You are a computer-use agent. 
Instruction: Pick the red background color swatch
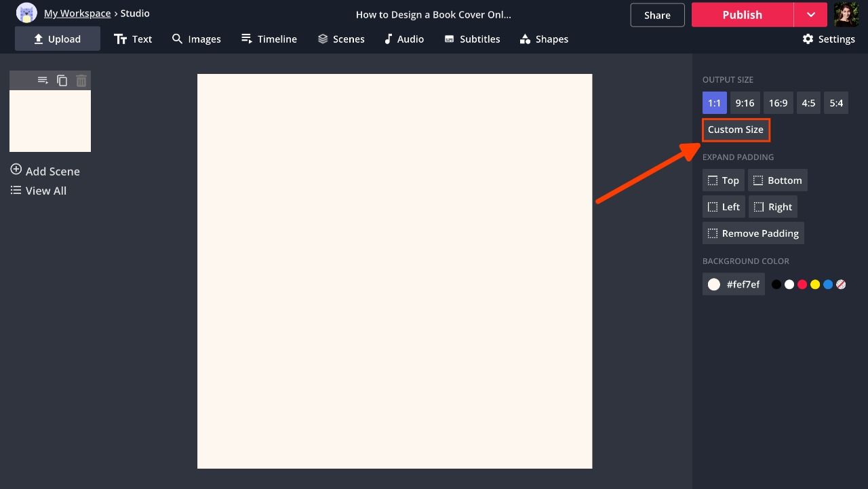coord(802,285)
